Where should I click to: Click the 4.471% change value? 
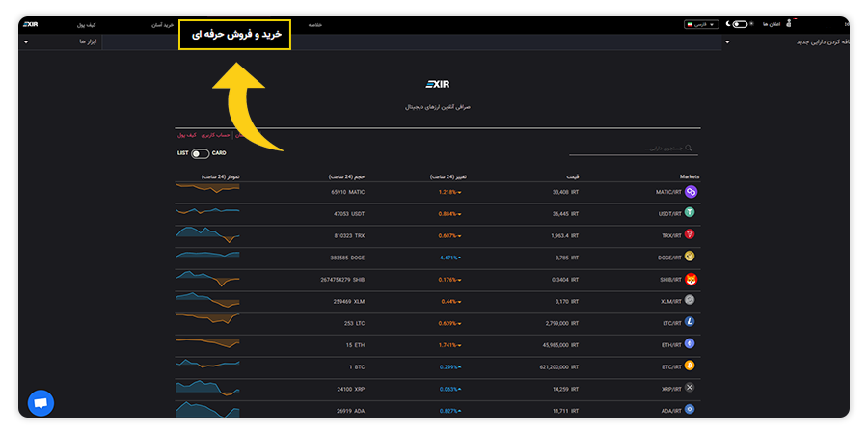point(450,258)
